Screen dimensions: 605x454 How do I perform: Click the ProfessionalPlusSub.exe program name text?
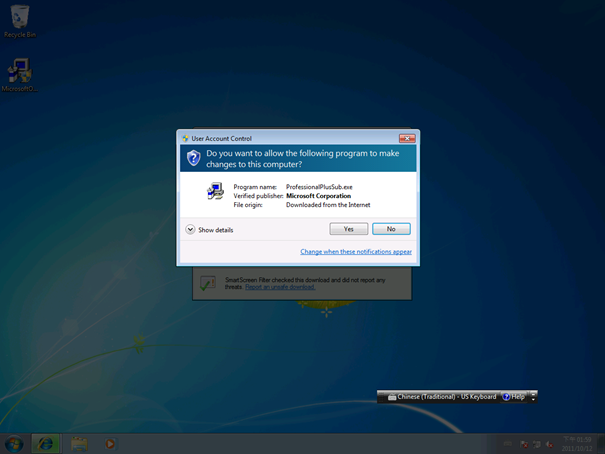point(319,187)
